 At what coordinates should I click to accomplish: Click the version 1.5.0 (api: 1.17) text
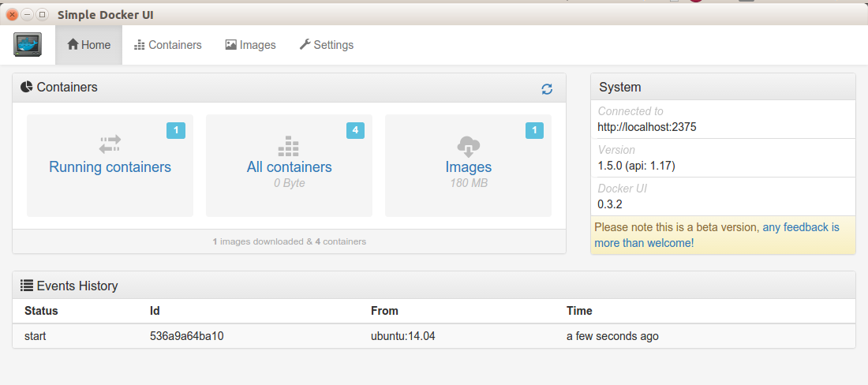[636, 166]
